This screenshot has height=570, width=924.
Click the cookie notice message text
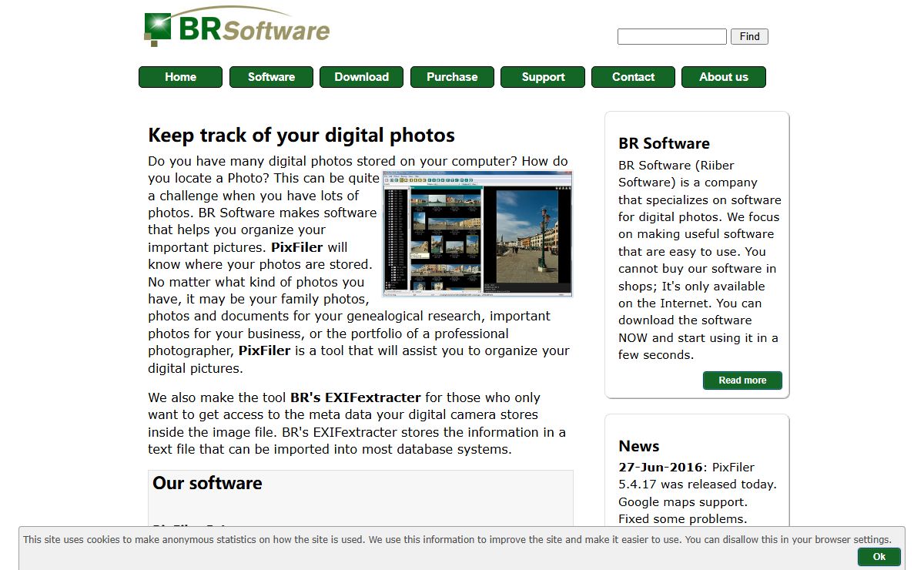click(457, 540)
